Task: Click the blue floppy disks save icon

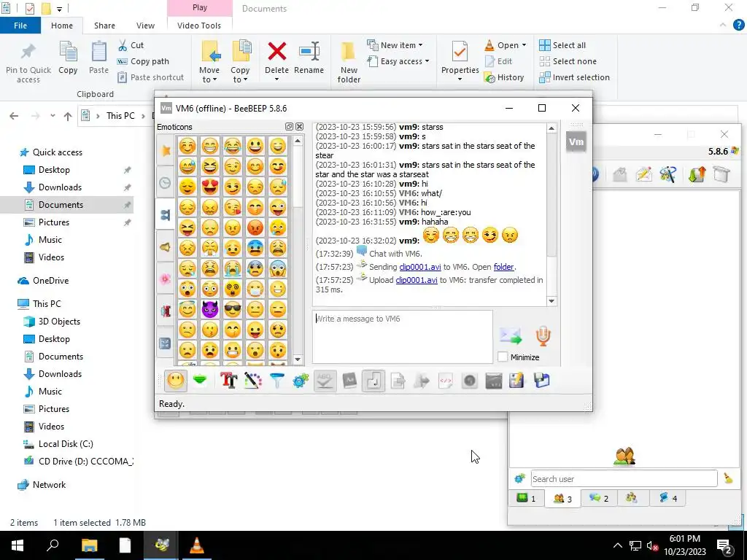Action: click(x=542, y=381)
